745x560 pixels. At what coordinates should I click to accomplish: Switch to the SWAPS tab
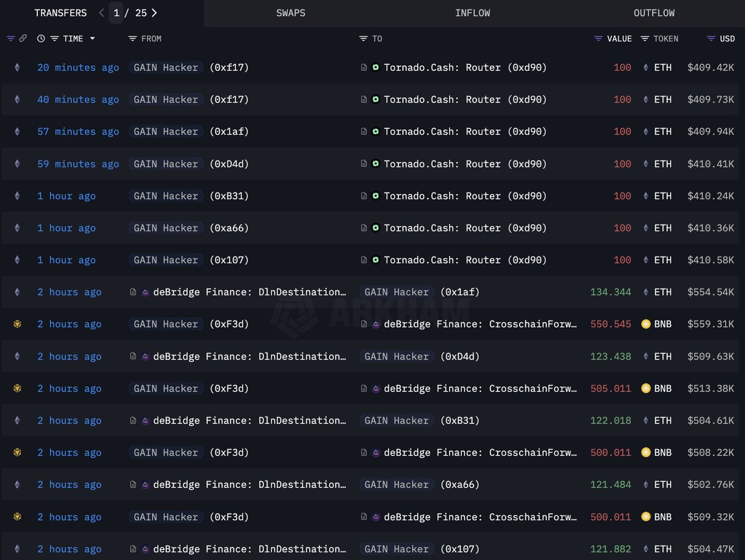291,13
